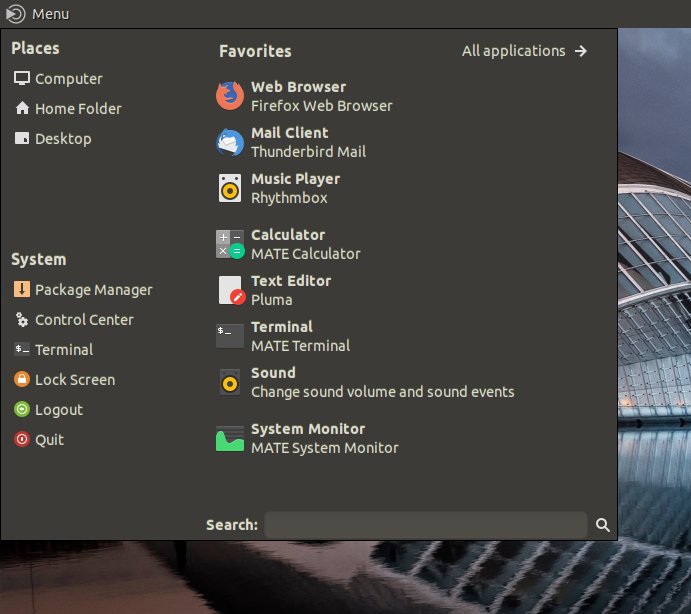Choose Logout from System list

(x=48, y=409)
